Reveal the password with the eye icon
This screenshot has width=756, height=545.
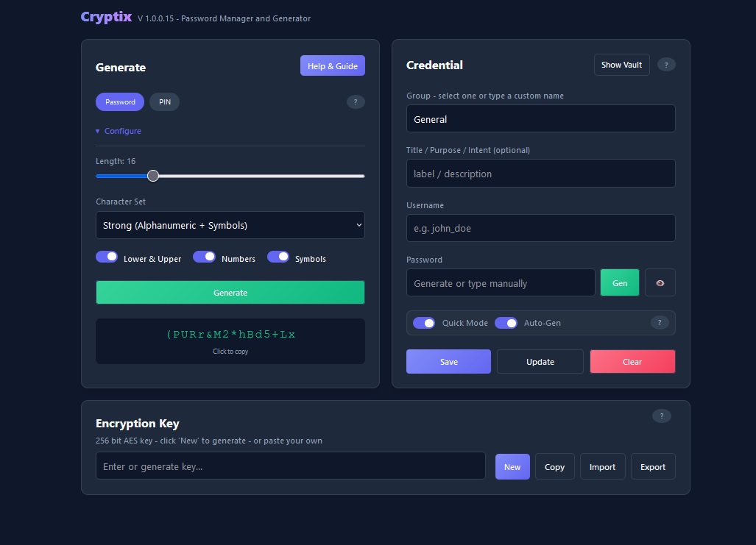tap(660, 282)
